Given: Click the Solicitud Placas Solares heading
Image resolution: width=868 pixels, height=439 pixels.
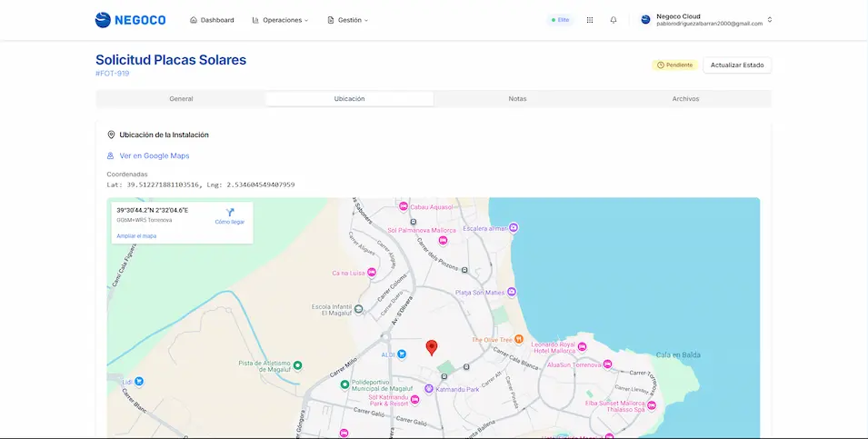Looking at the screenshot, I should coord(171,60).
